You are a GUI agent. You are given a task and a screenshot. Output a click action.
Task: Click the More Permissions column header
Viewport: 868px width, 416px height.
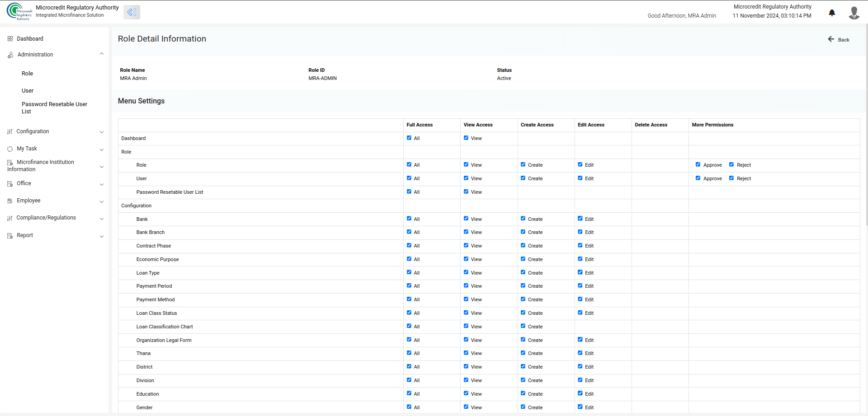click(712, 125)
